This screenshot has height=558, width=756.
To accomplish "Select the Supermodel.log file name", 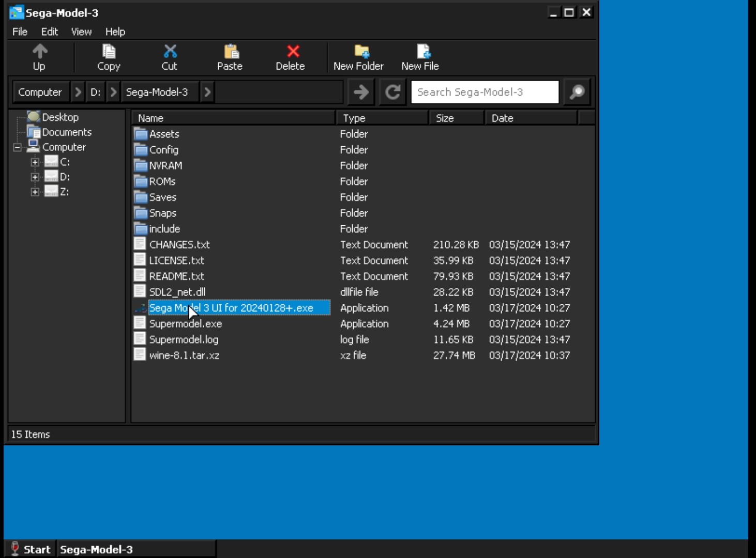I will click(184, 339).
